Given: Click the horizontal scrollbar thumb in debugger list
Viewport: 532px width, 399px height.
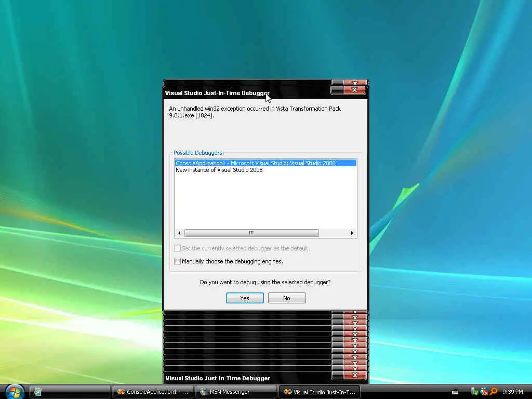Looking at the screenshot, I should point(251,233).
